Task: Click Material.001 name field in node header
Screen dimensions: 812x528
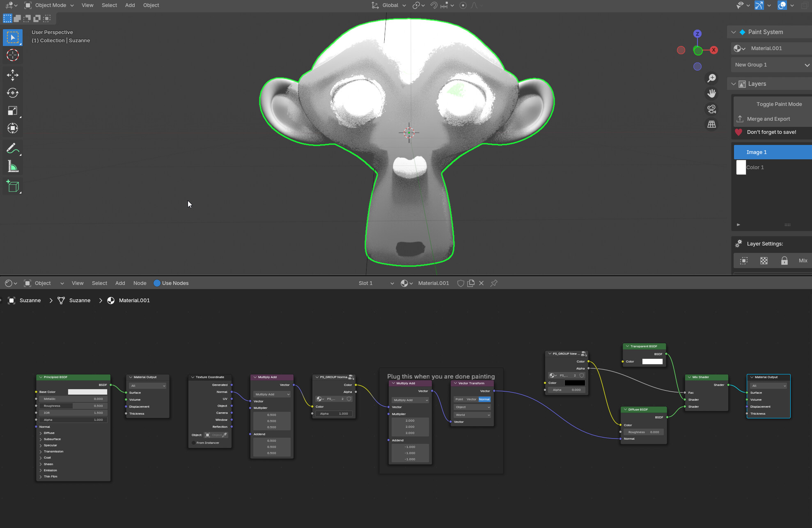Action: 434,283
